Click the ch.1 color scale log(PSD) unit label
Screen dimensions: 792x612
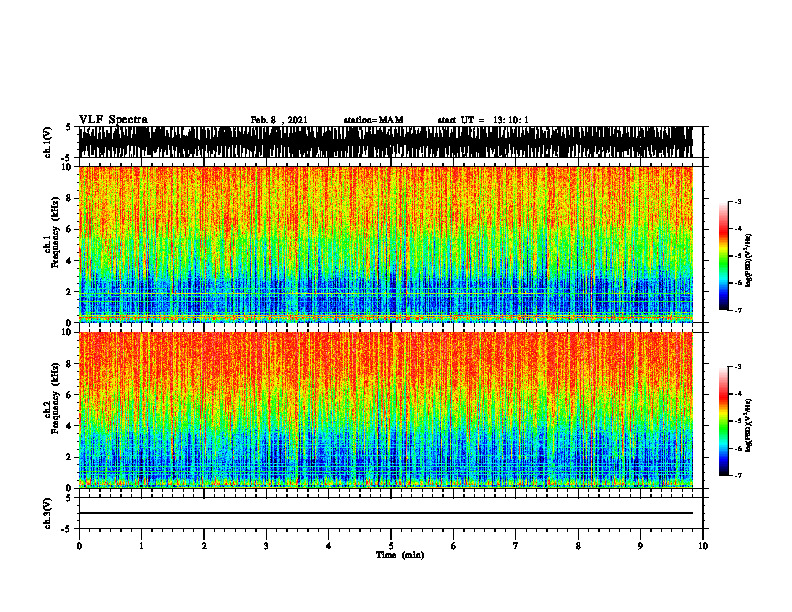[749, 261]
